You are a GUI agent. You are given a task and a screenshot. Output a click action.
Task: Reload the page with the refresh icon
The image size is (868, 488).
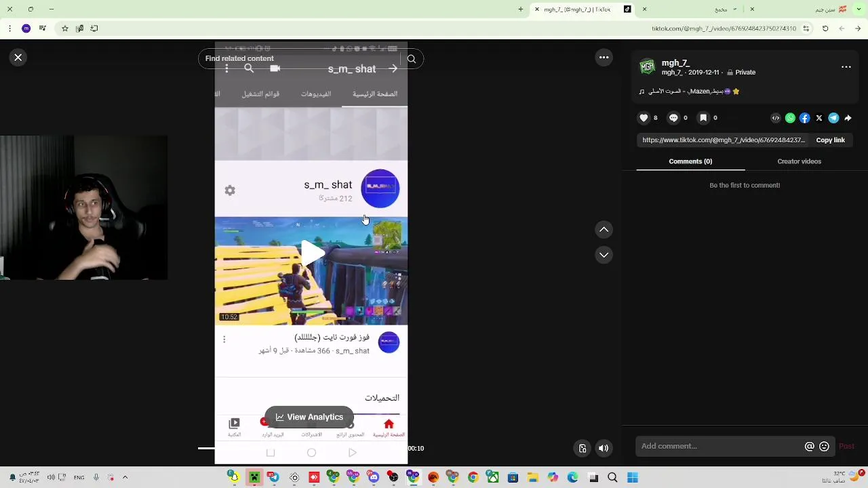[x=825, y=28]
